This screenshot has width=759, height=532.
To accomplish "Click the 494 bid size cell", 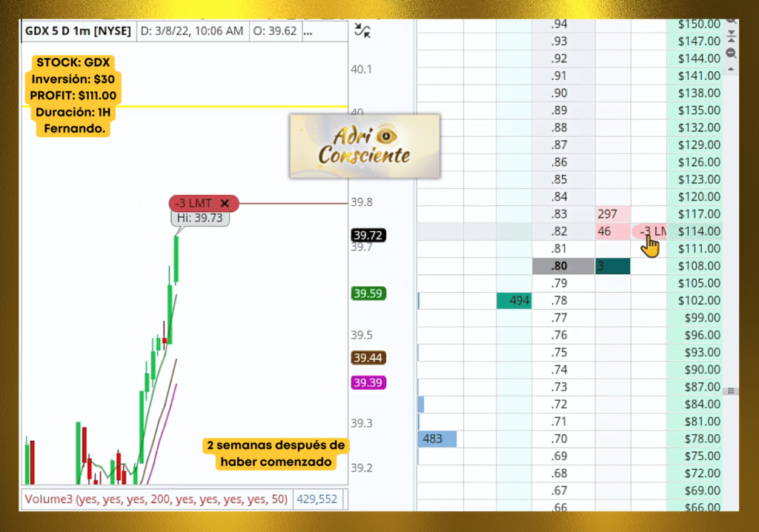I will point(514,300).
